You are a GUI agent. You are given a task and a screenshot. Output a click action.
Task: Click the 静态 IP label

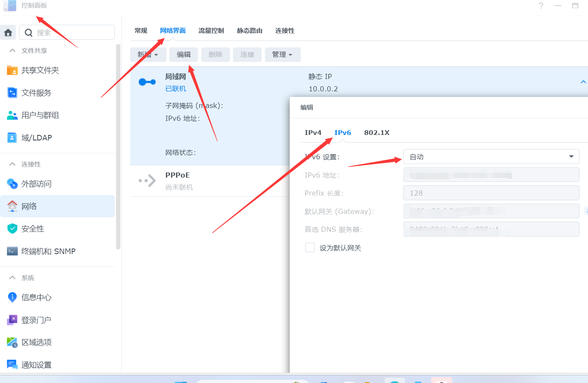pyautogui.click(x=320, y=76)
